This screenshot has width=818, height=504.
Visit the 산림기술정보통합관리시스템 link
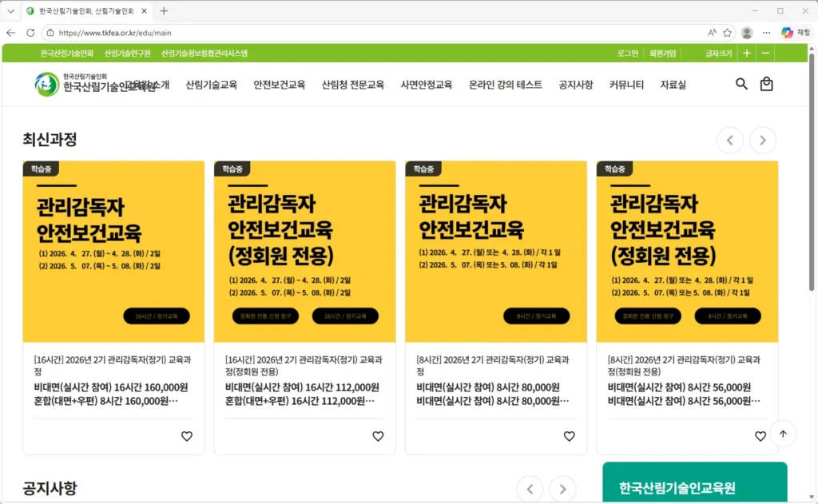tap(204, 54)
